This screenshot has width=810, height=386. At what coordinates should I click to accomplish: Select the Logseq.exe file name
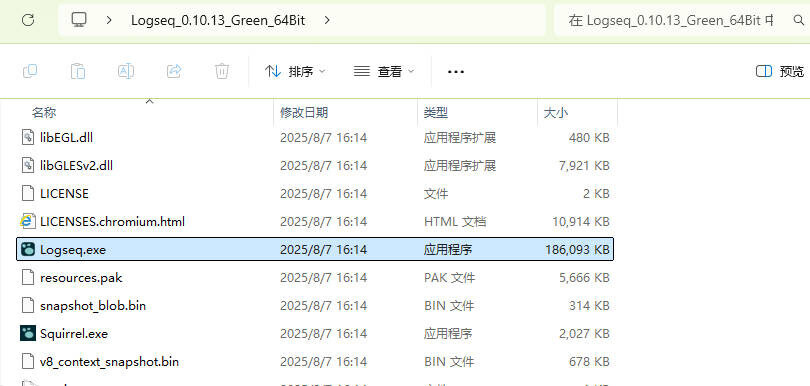click(x=73, y=250)
